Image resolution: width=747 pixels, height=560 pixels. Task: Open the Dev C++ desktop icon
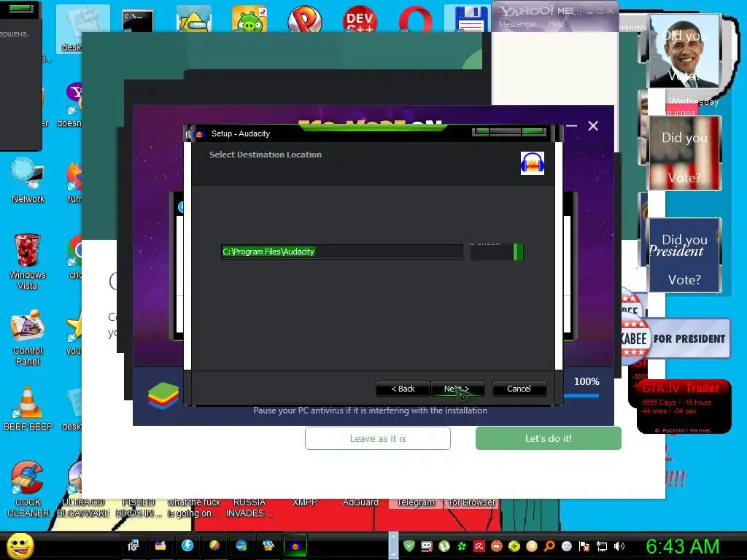point(360,19)
